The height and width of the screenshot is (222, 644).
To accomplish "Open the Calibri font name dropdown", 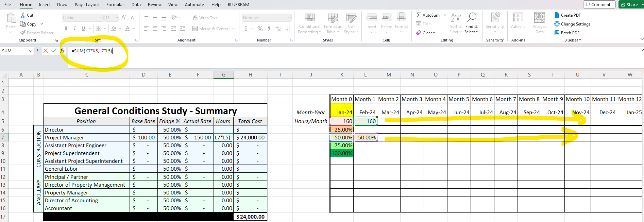I will [101, 18].
